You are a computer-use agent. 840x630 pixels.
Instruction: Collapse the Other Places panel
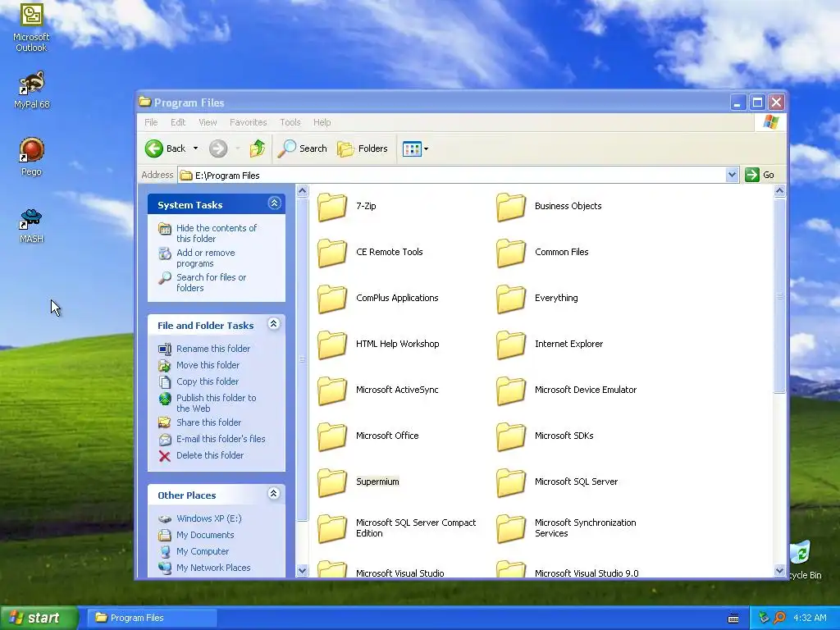tap(274, 493)
